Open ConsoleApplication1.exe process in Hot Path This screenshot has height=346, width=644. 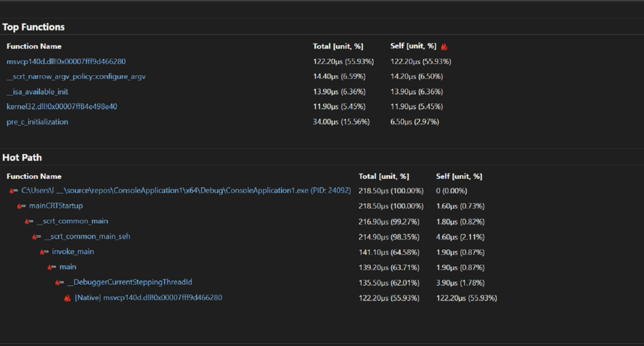pos(186,191)
